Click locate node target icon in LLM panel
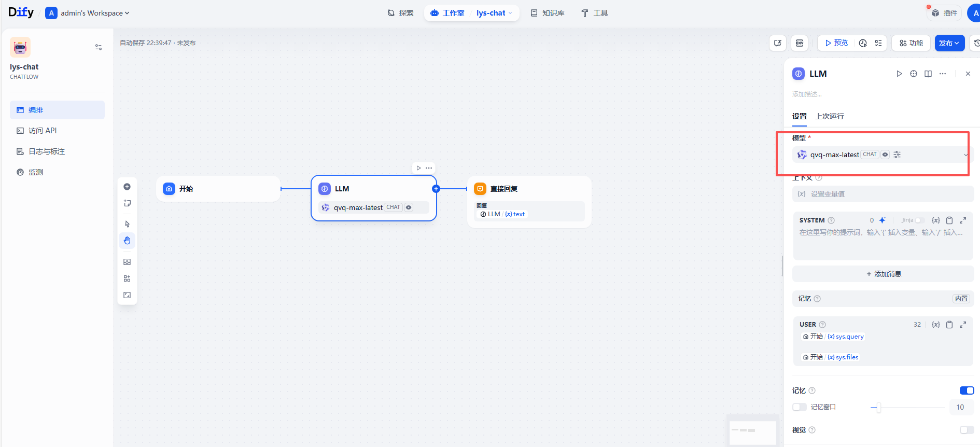This screenshot has height=447, width=980. point(914,74)
